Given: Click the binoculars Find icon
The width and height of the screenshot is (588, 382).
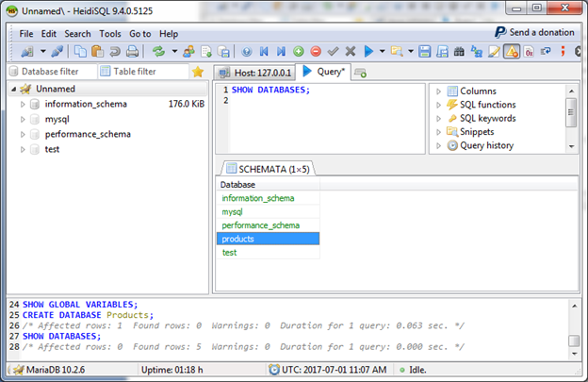Looking at the screenshot, I should [x=459, y=52].
